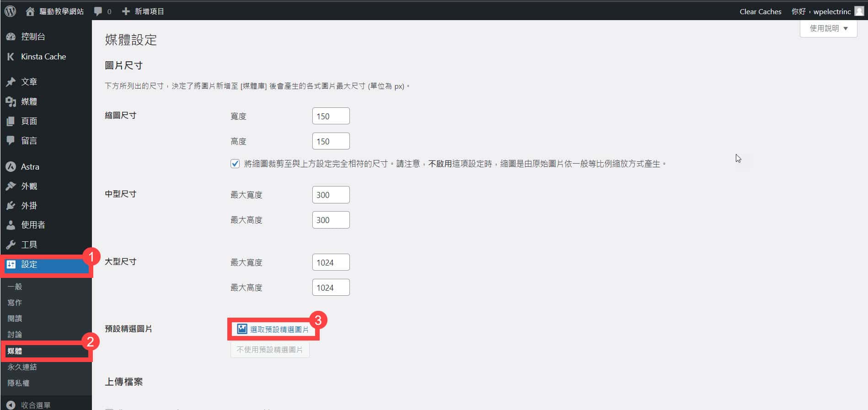Click the 外觀 paintbrush icon

[11, 186]
